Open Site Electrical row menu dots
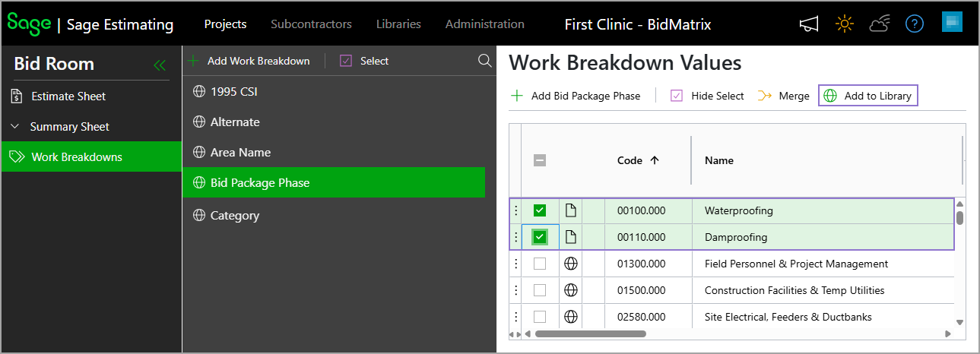The width and height of the screenshot is (980, 354). pyautogui.click(x=515, y=317)
